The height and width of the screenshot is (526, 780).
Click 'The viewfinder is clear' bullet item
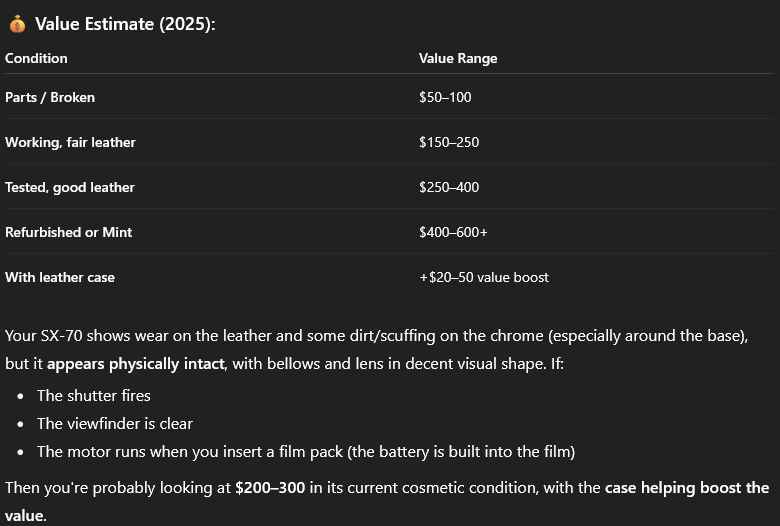pyautogui.click(x=115, y=423)
